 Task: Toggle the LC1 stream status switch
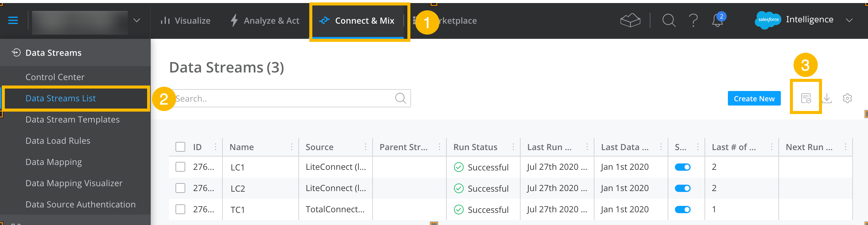click(x=683, y=167)
